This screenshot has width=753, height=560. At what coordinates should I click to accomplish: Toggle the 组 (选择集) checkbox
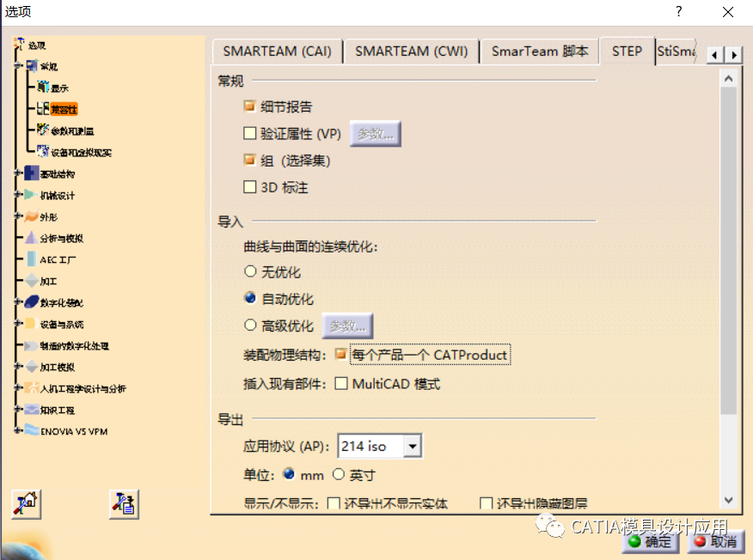tap(249, 160)
